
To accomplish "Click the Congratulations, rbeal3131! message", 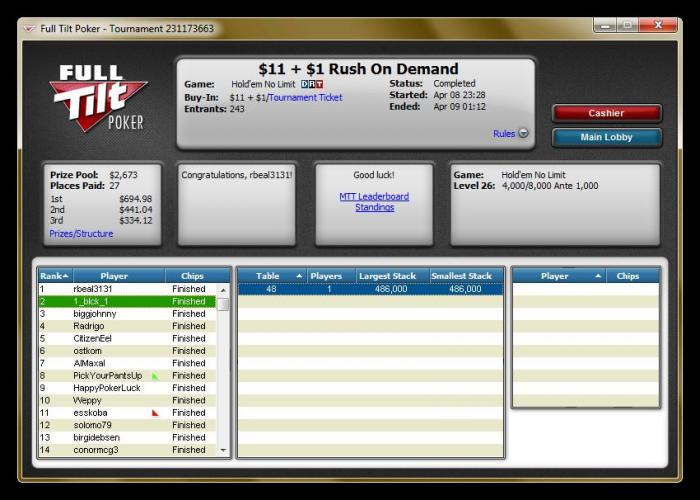I will click(237, 175).
